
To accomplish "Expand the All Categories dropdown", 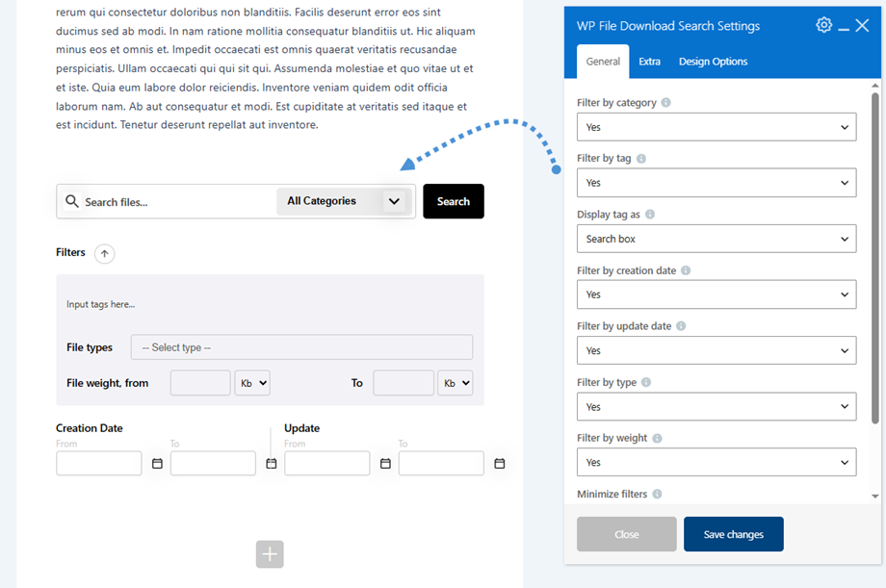I will point(344,201).
